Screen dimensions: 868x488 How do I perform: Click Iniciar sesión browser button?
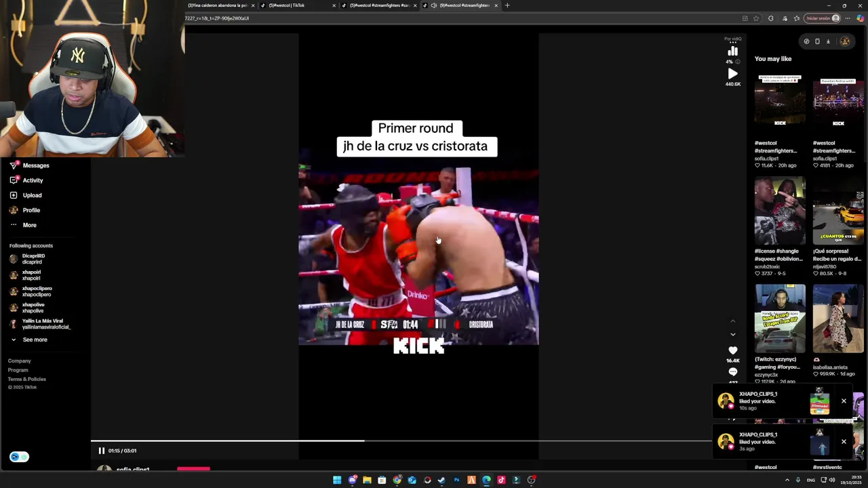coord(823,18)
